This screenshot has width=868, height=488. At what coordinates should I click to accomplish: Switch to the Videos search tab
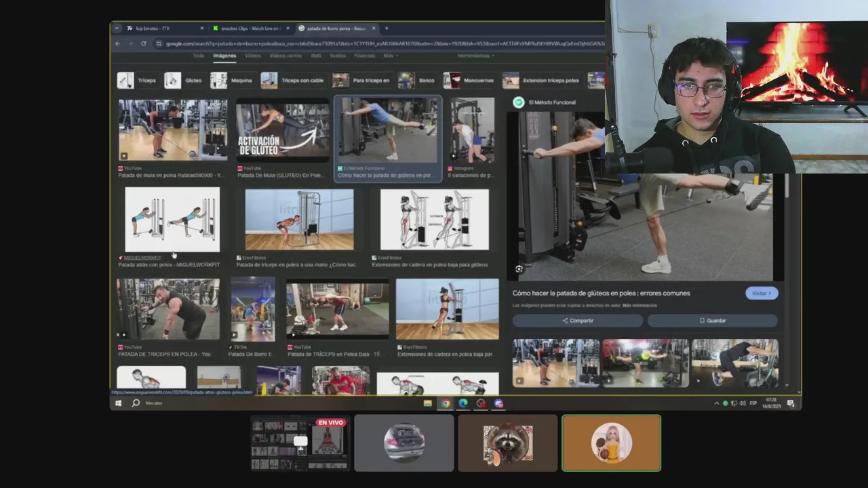tap(252, 56)
